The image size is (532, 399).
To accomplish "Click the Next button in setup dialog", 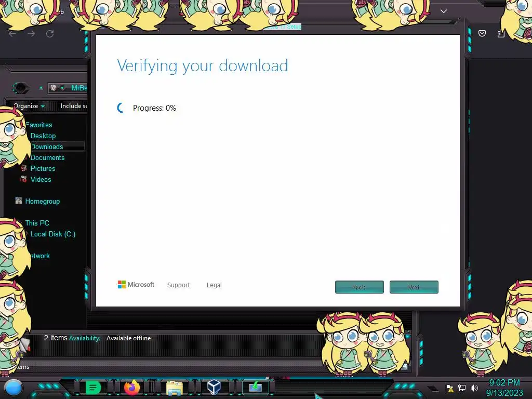I will 414,287.
